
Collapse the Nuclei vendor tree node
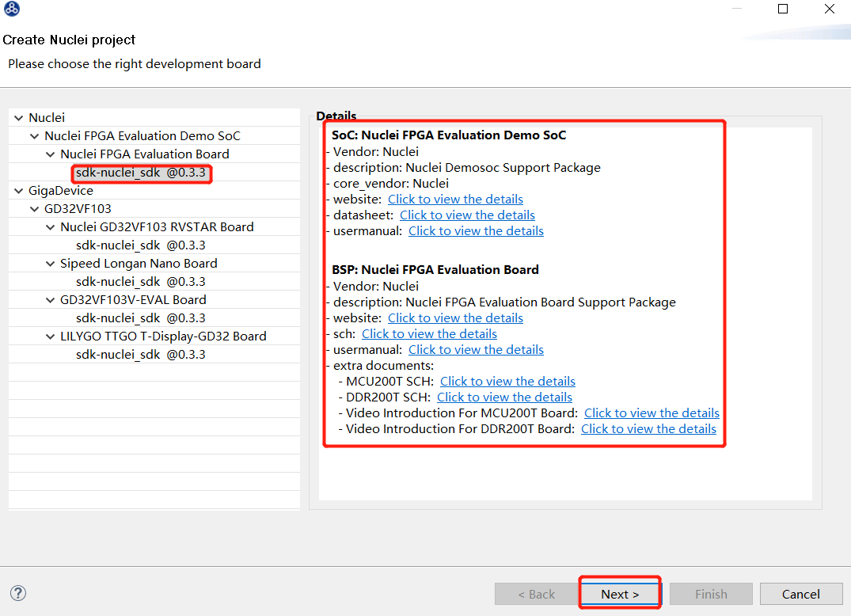pos(19,118)
